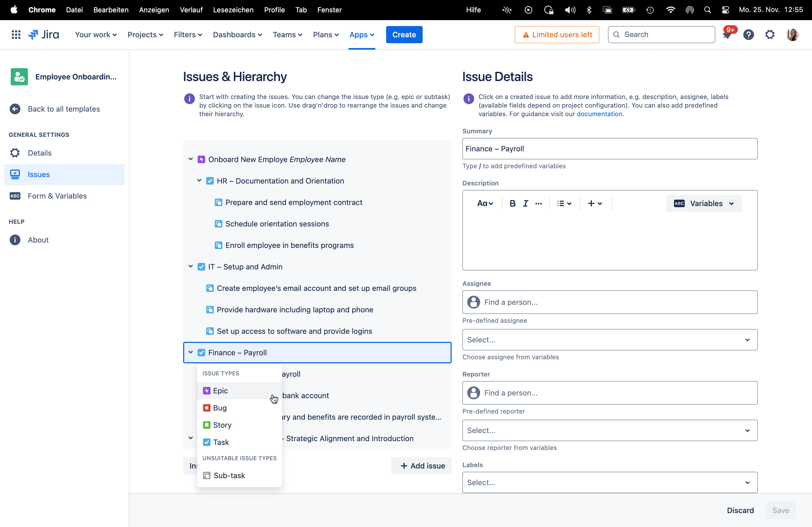The height and width of the screenshot is (527, 812).
Task: Click the Bold formatting icon in Description
Action: tap(512, 203)
